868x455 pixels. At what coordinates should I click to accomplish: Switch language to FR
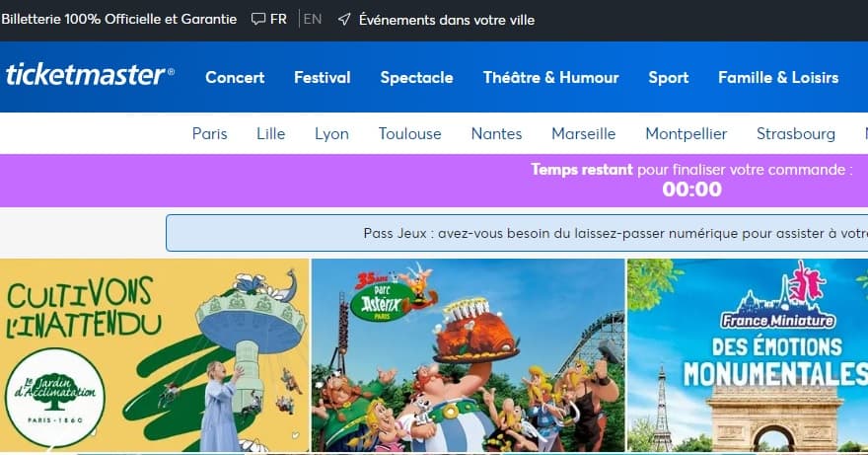click(278, 19)
